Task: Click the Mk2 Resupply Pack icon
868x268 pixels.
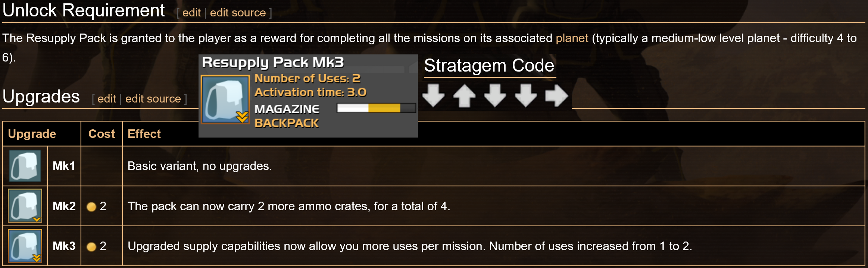Action: pyautogui.click(x=25, y=206)
